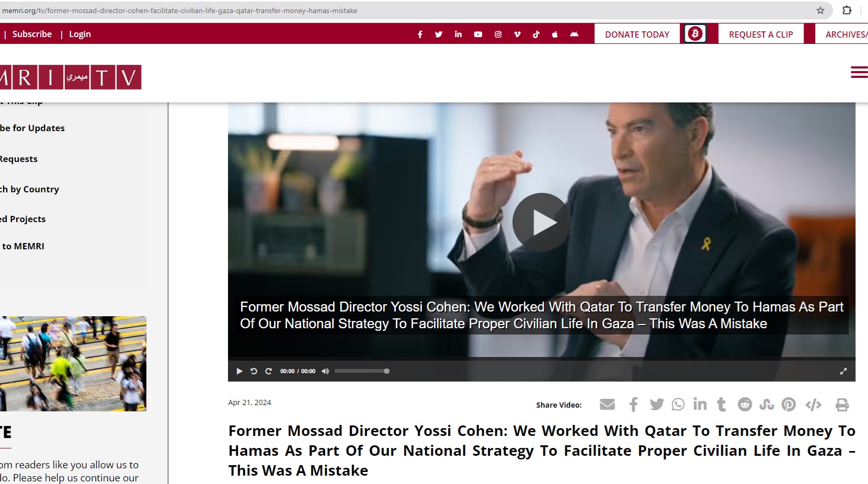The height and width of the screenshot is (484, 868).
Task: Toggle fullscreen on the video player
Action: pyautogui.click(x=843, y=371)
